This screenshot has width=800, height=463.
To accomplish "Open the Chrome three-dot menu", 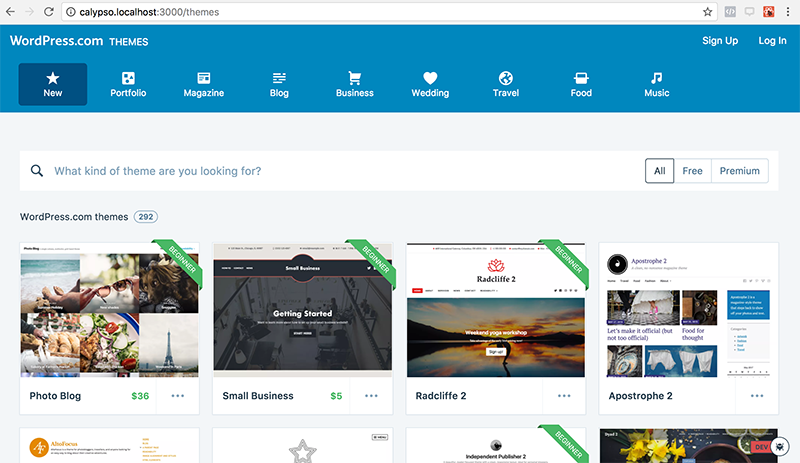I will pos(788,12).
